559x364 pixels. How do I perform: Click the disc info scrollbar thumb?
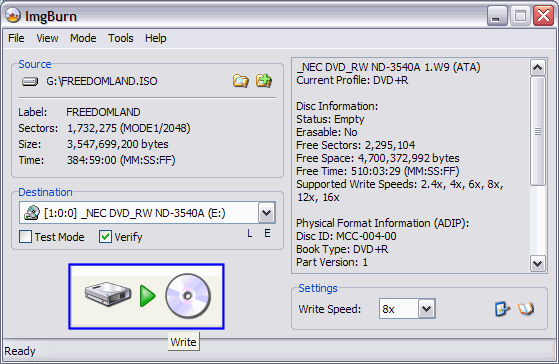tap(538, 131)
